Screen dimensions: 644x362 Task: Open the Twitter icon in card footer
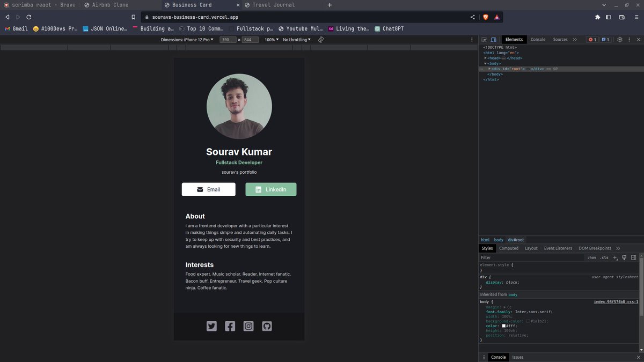211,326
